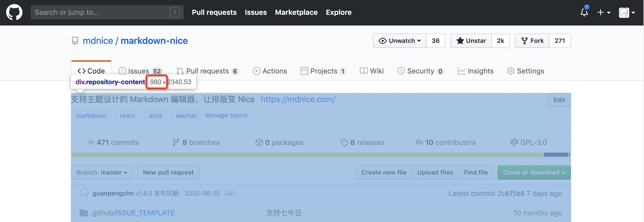The width and height of the screenshot is (644, 222).
Task: View the 10 contributors
Action: [x=445, y=142]
